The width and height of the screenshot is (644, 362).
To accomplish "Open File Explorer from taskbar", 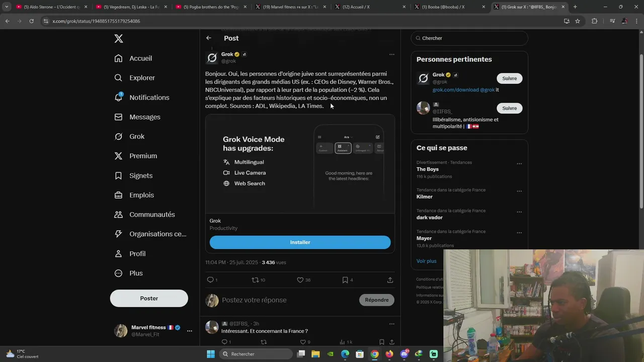I will (x=315, y=354).
